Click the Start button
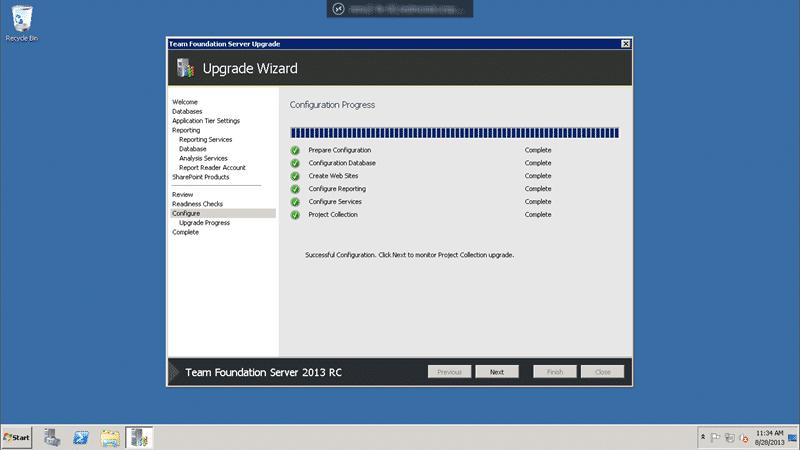The image size is (800, 450). pos(17,438)
